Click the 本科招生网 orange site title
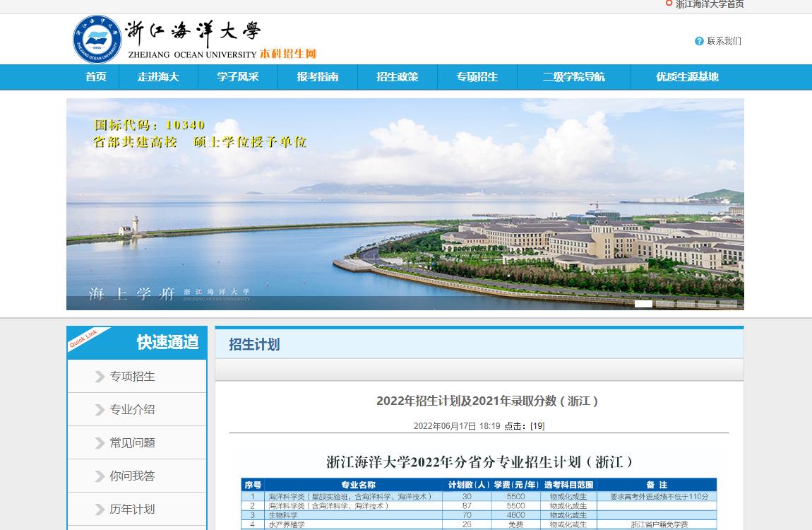This screenshot has width=812, height=530. pos(288,54)
